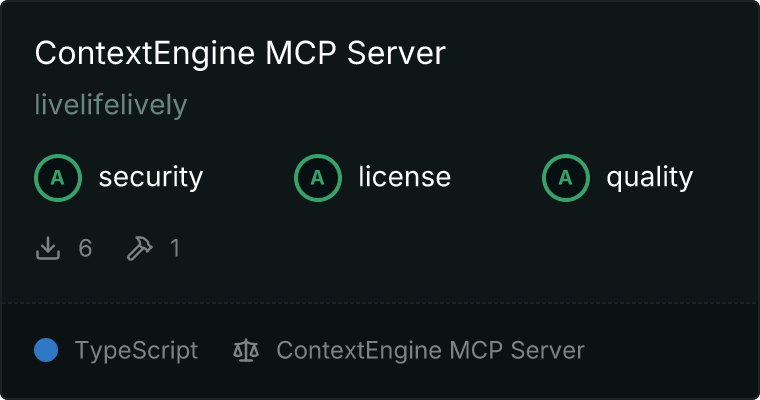Viewport: 760px width, 400px height.
Task: Click the quality grade A badge
Action: click(x=566, y=178)
